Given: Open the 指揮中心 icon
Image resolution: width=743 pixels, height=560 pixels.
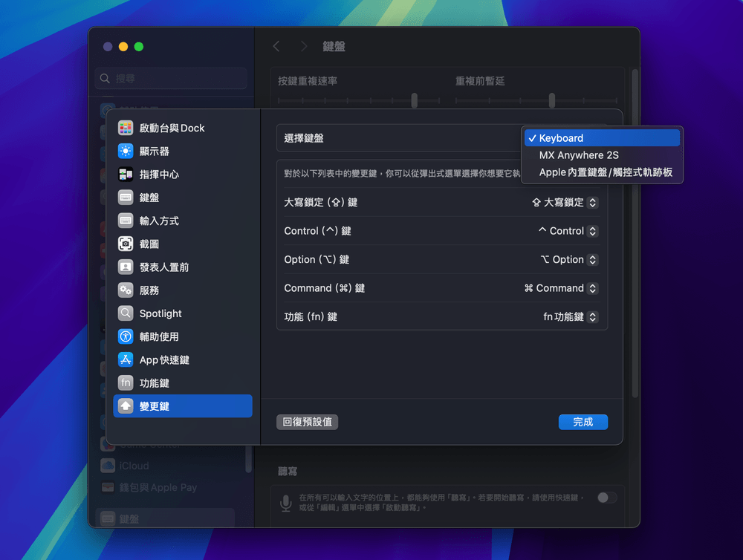Looking at the screenshot, I should (126, 175).
